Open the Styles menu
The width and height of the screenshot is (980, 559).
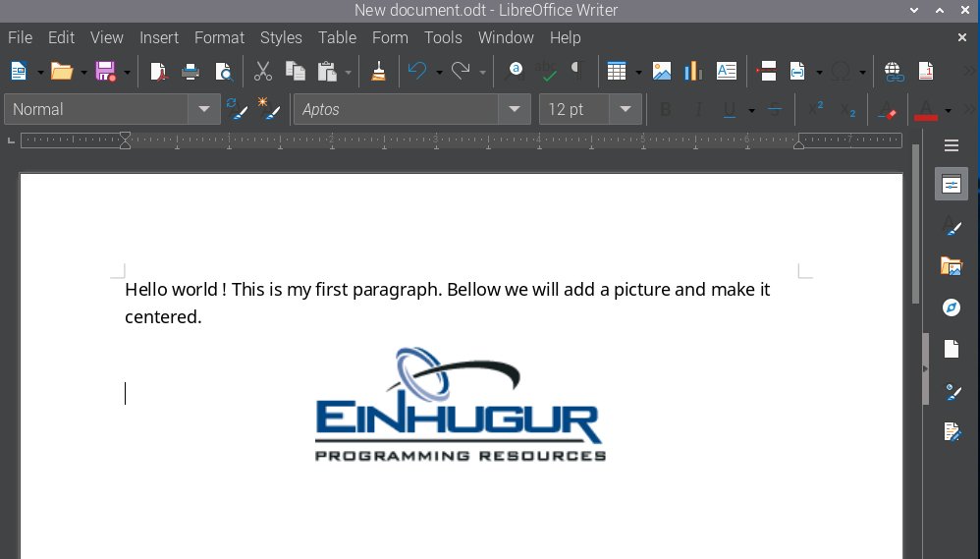(x=281, y=37)
